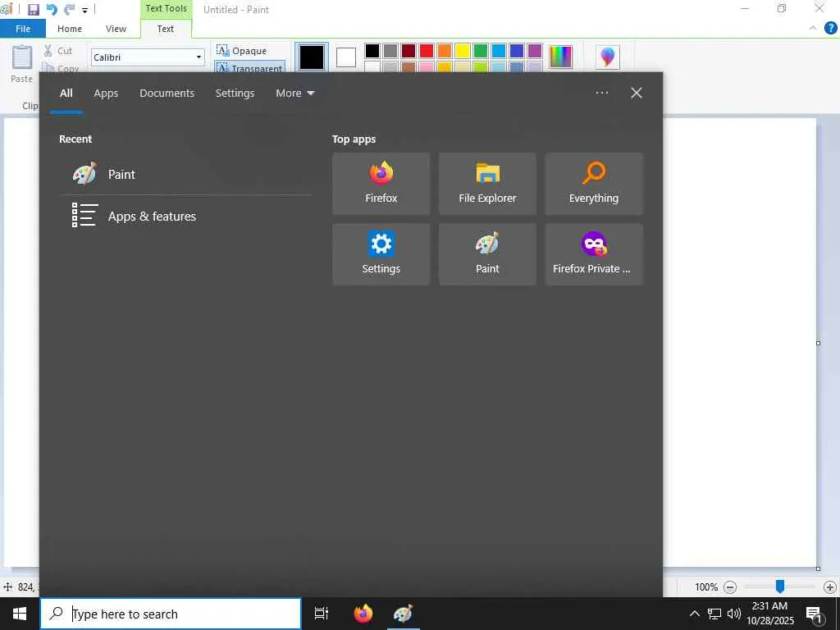
Task: Collapse the Paint ribbon with chevron
Action: tap(813, 28)
